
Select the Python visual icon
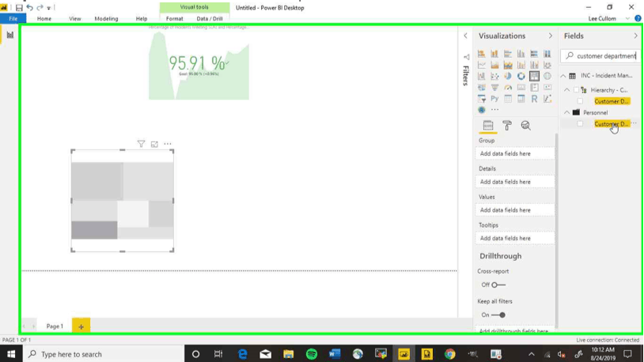494,99
